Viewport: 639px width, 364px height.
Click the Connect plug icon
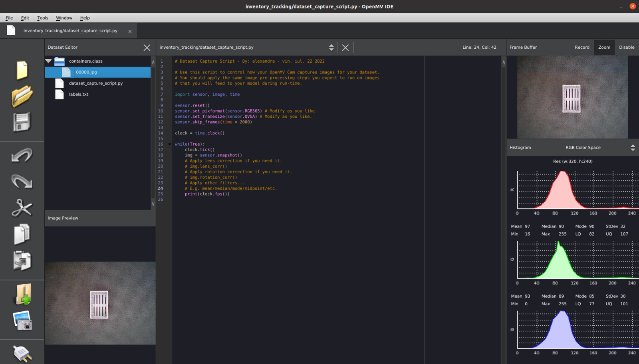22,353
